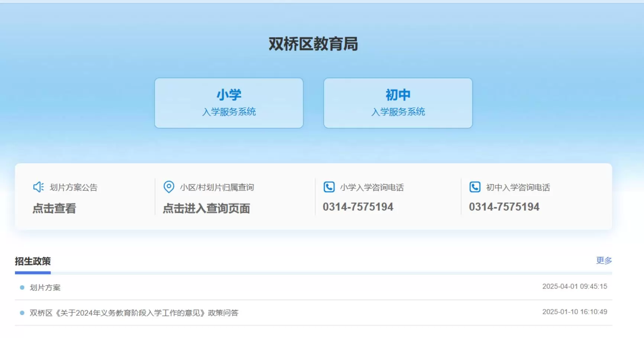644x338 pixels.
Task: Click the 小区/村划片归属查询 label
Action: [217, 187]
